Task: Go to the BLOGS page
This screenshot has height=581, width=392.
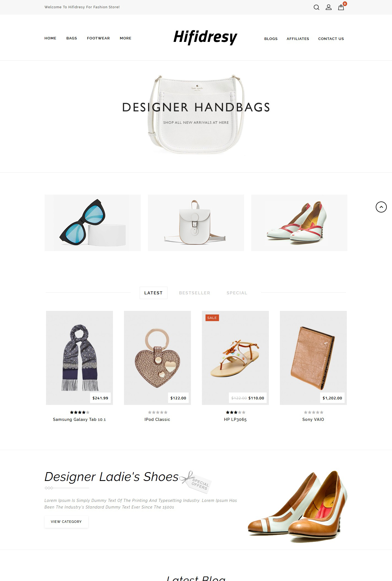Action: pyautogui.click(x=271, y=39)
